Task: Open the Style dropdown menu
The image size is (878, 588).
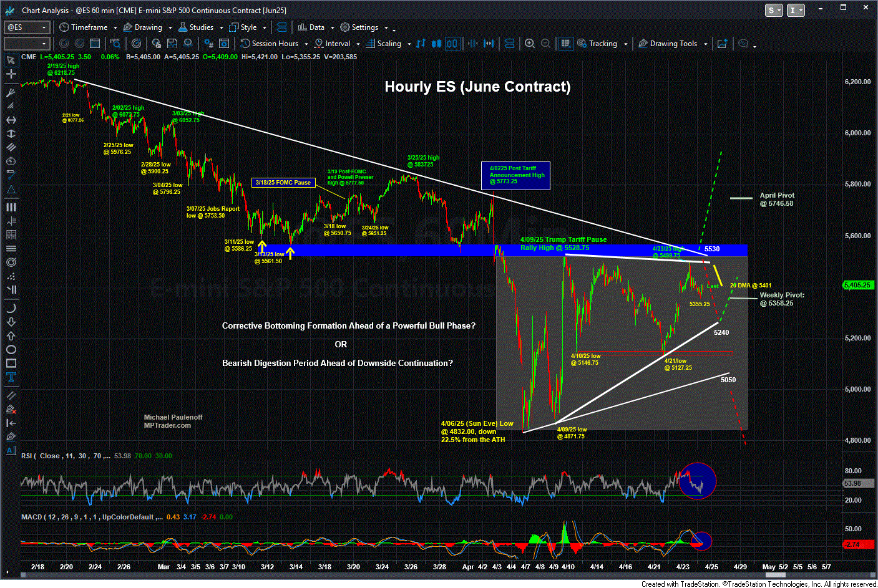Action: [248, 27]
